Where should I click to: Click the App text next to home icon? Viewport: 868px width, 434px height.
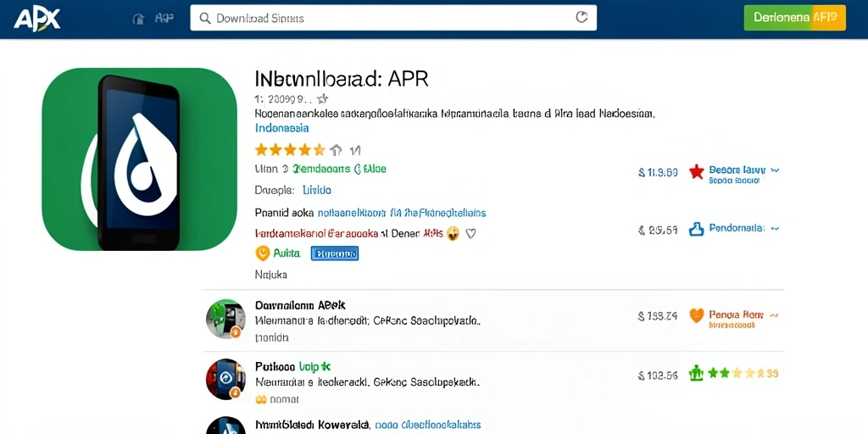click(164, 19)
